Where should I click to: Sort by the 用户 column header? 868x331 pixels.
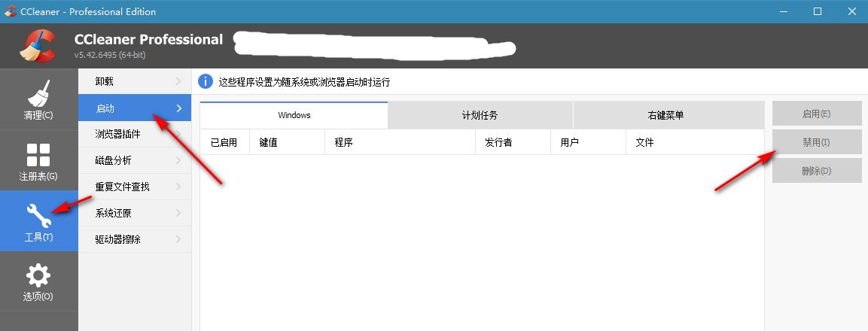tap(589, 142)
